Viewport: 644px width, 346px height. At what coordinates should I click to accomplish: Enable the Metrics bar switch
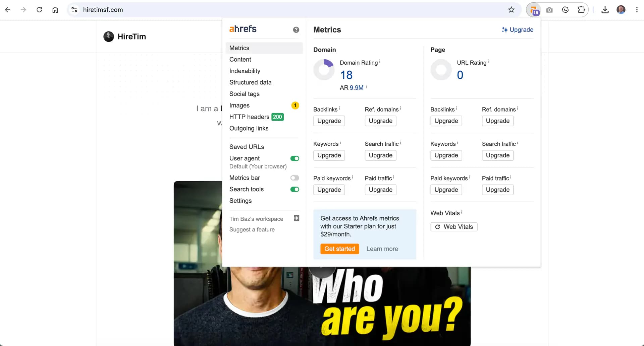coord(295,178)
